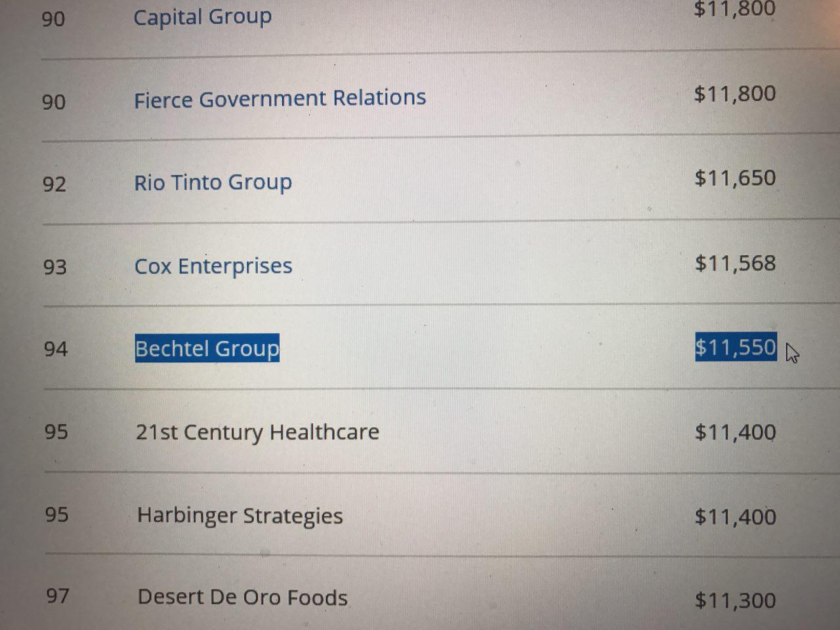Viewport: 840px width, 630px height.
Task: Select rank number 93
Action: pos(55,268)
